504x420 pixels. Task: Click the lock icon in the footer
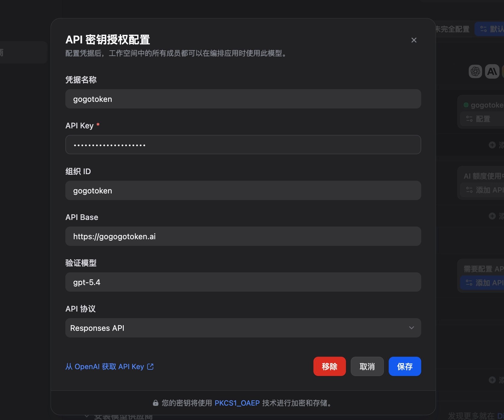[x=155, y=403]
